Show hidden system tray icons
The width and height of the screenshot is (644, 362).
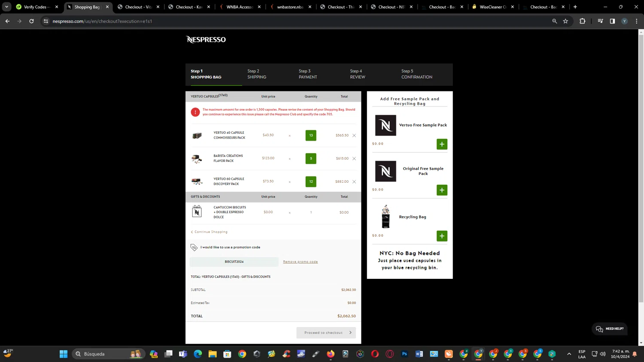[x=569, y=354]
